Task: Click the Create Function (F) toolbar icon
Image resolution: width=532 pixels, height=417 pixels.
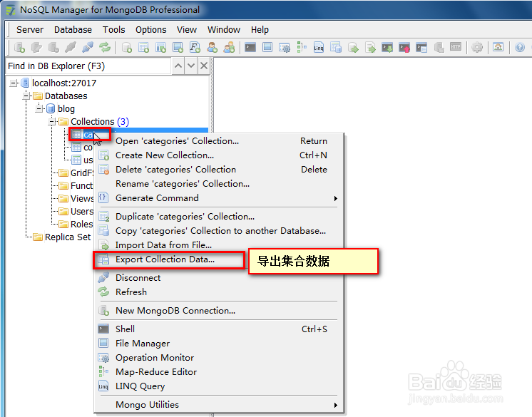Action: pos(195,47)
